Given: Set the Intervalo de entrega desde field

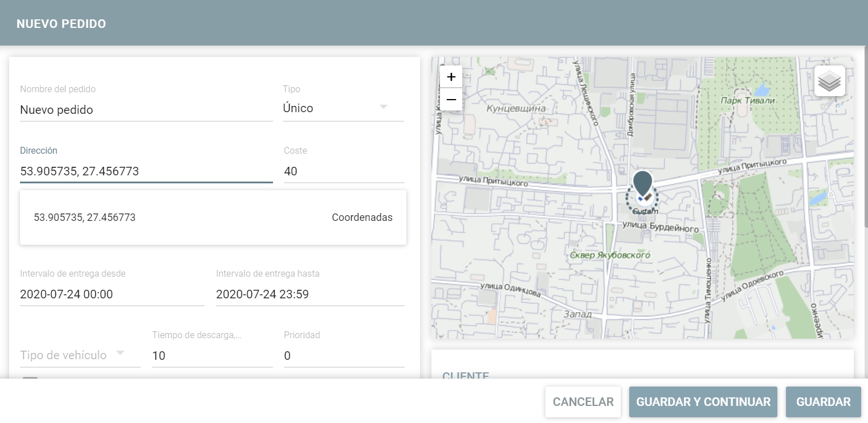Looking at the screenshot, I should (x=112, y=294).
